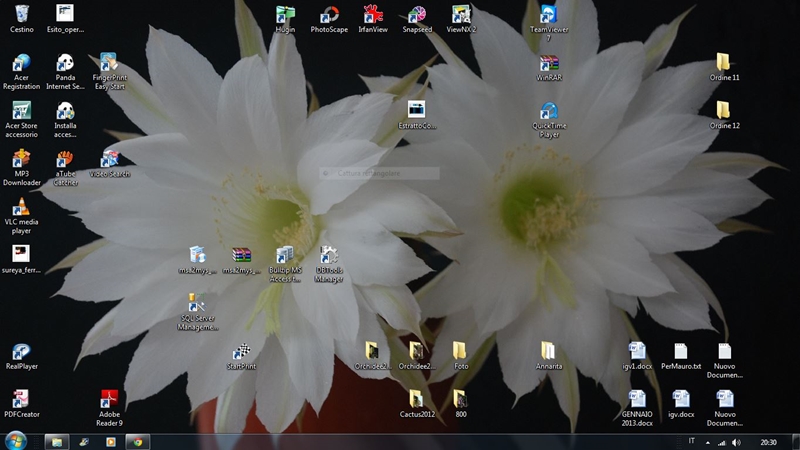Switch to Google Chrome in taskbar

tap(138, 442)
